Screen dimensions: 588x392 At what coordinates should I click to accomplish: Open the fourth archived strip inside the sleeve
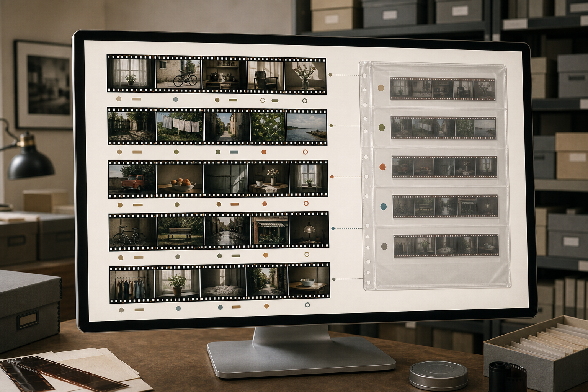tap(445, 206)
